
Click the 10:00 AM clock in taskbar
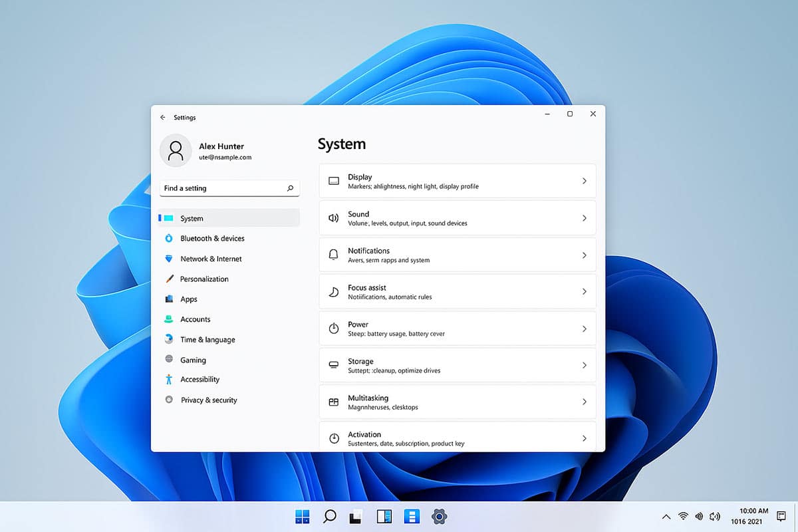pyautogui.click(x=753, y=511)
